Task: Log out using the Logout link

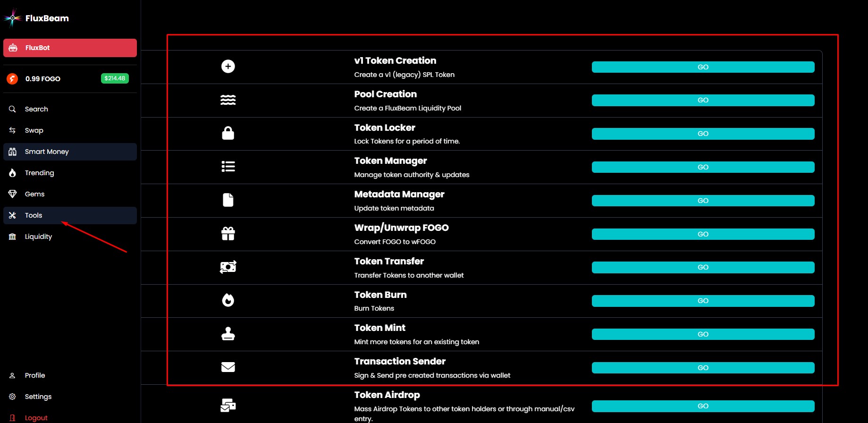Action: click(x=36, y=418)
